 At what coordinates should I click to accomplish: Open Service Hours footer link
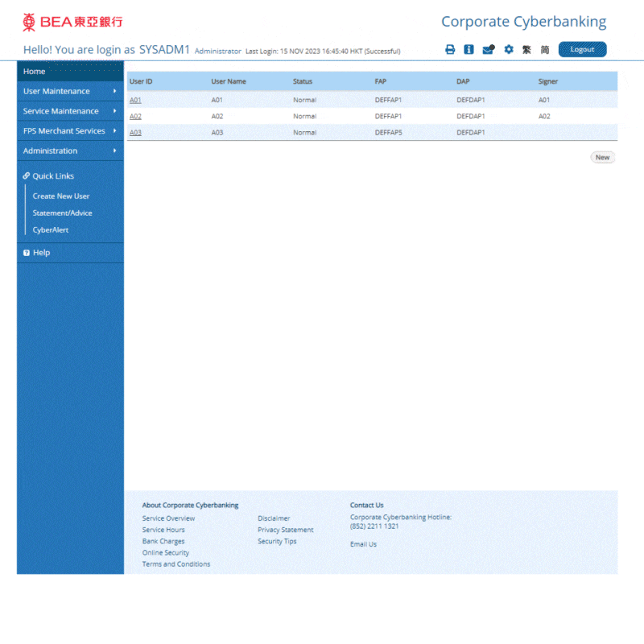point(163,530)
